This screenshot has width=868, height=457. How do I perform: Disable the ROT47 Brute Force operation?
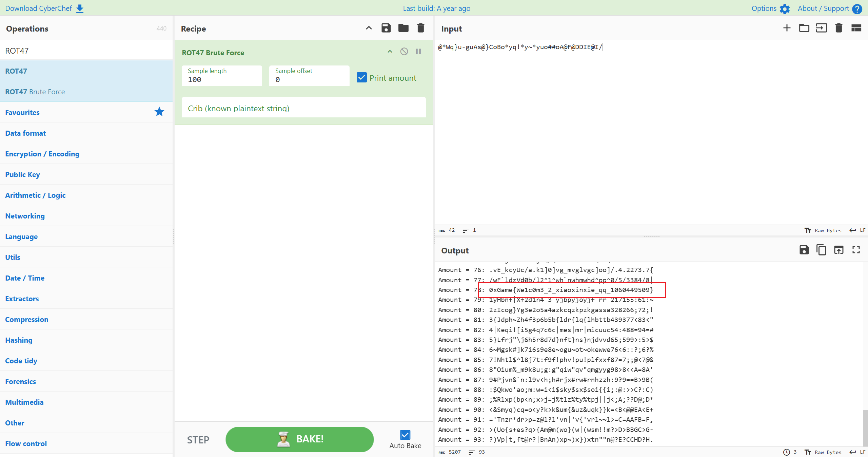[404, 51]
